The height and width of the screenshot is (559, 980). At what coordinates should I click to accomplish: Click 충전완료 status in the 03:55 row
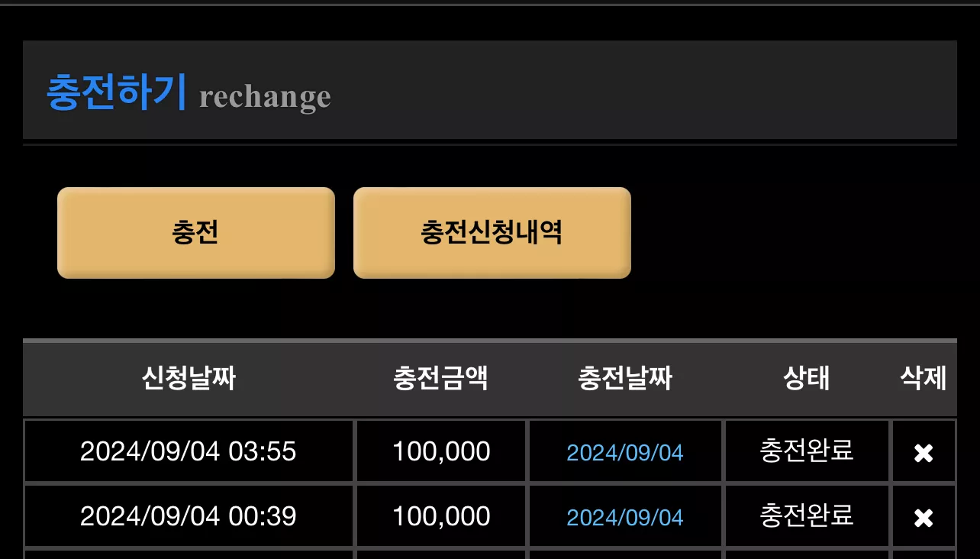pyautogui.click(x=807, y=451)
